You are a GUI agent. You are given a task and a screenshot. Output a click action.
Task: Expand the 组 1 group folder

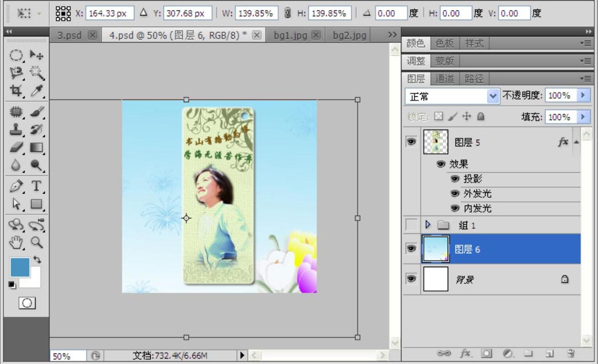pyautogui.click(x=428, y=225)
